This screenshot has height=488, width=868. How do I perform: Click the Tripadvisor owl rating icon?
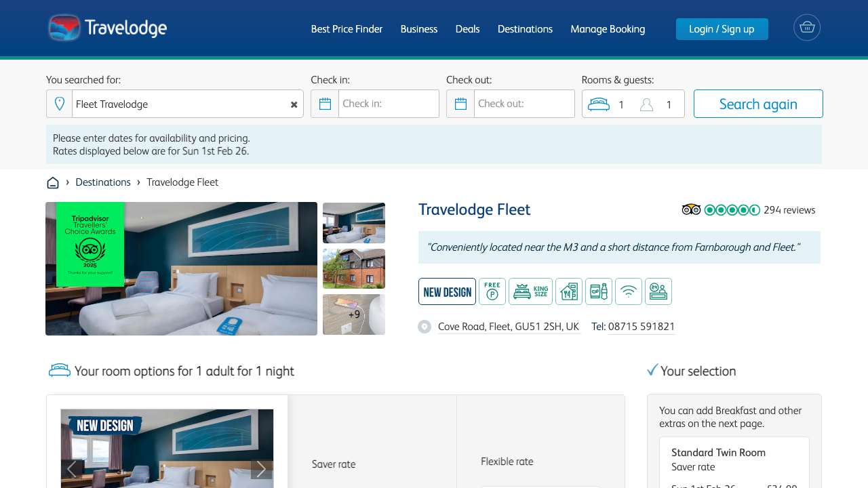tap(691, 209)
